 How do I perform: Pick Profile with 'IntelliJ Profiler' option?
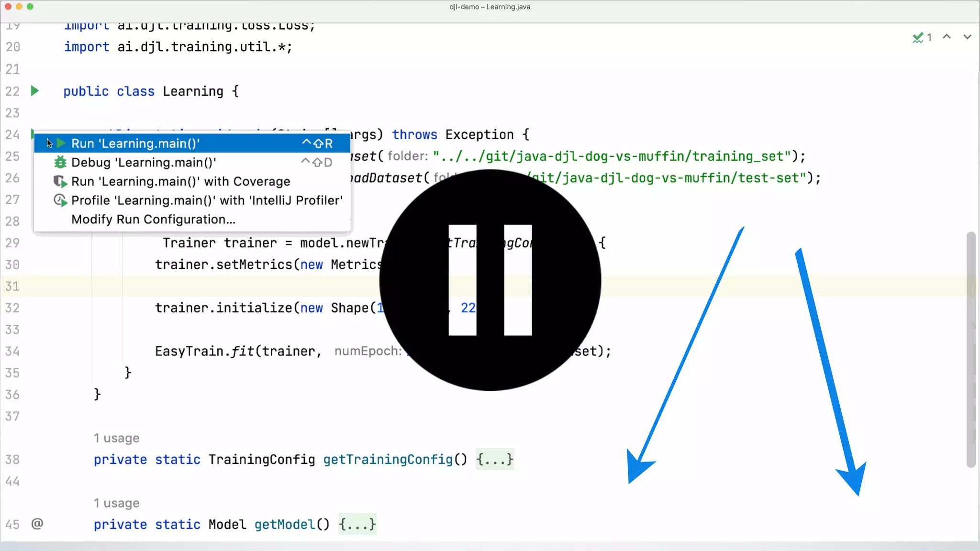click(192, 200)
